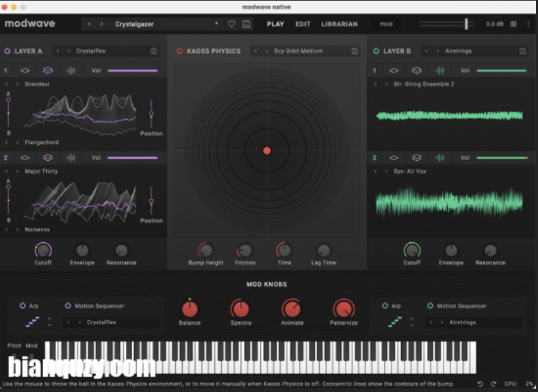
Task: Select the Syn: Air Vox sample name
Action: [410, 171]
